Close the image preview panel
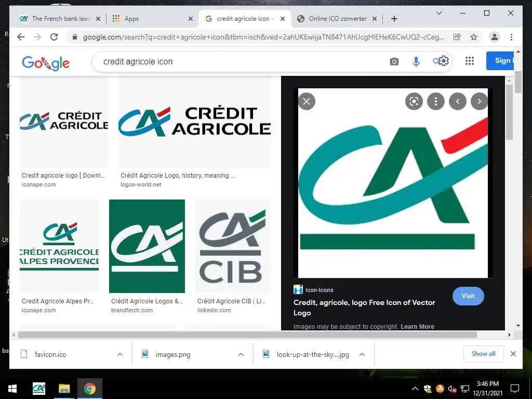This screenshot has width=532, height=399. coord(307,101)
